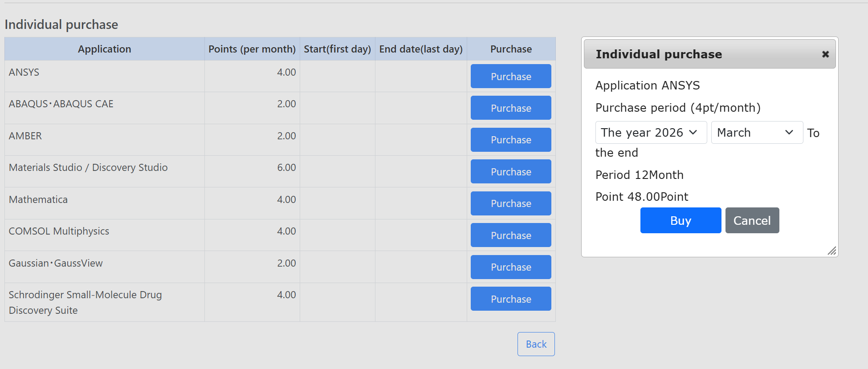Click the Points (per month) column header
The image size is (868, 369).
(252, 49)
